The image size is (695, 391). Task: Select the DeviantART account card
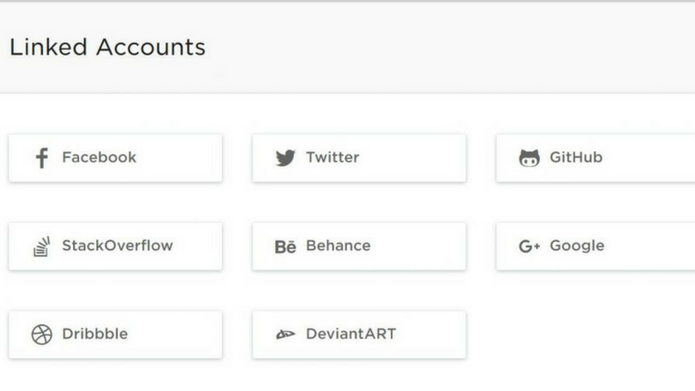[x=359, y=335]
